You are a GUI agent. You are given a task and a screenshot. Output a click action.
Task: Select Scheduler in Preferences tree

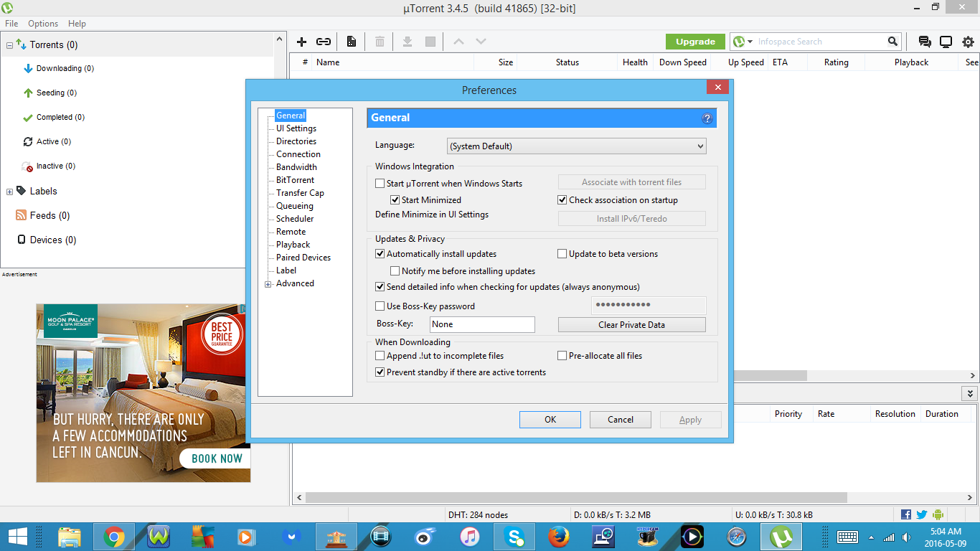point(295,219)
